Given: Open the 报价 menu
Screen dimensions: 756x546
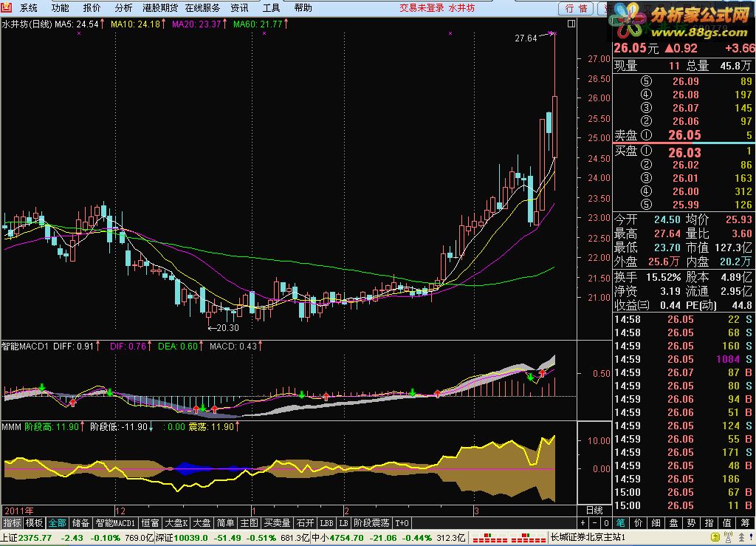Looking at the screenshot, I should point(92,7).
